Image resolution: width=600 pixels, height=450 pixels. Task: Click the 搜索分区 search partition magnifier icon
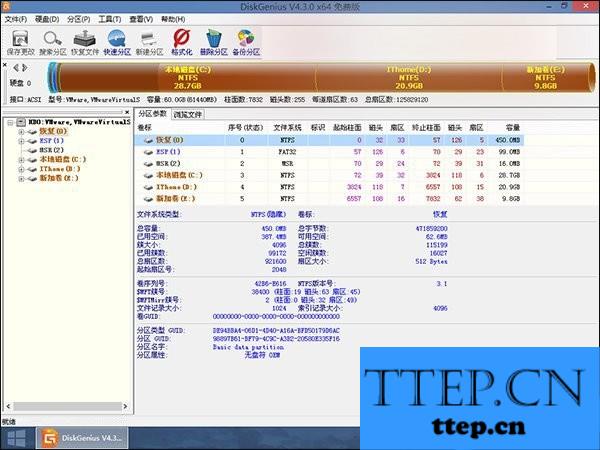coord(53,42)
